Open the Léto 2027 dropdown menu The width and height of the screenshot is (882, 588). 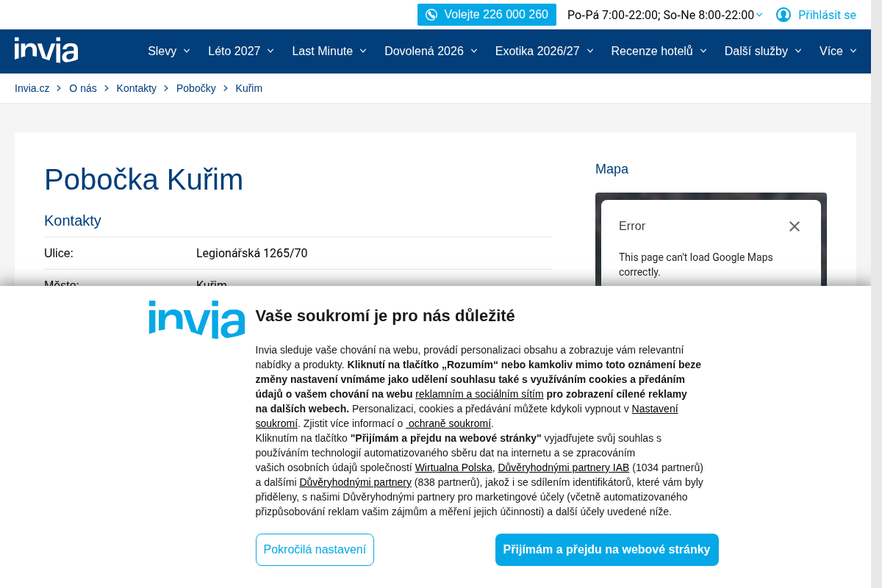click(x=241, y=51)
